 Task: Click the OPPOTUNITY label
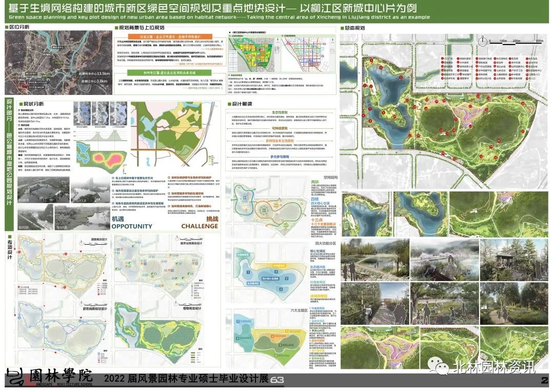[132, 226]
